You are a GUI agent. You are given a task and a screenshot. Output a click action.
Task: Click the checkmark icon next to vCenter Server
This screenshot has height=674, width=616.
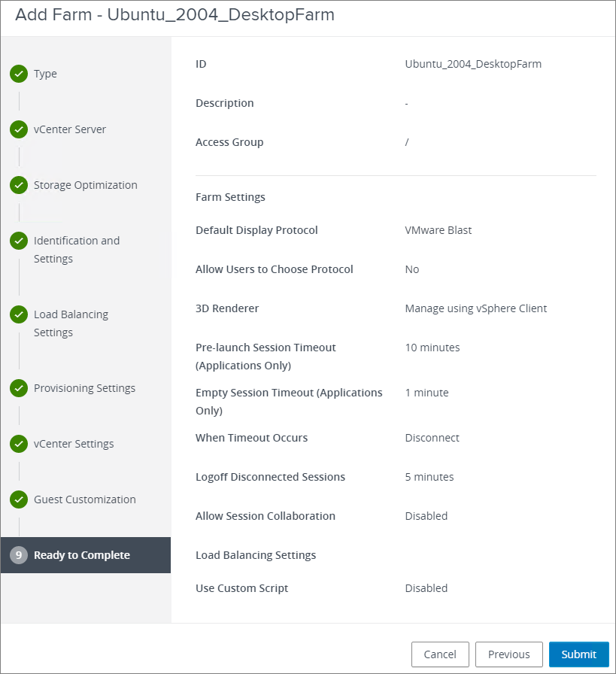point(19,129)
